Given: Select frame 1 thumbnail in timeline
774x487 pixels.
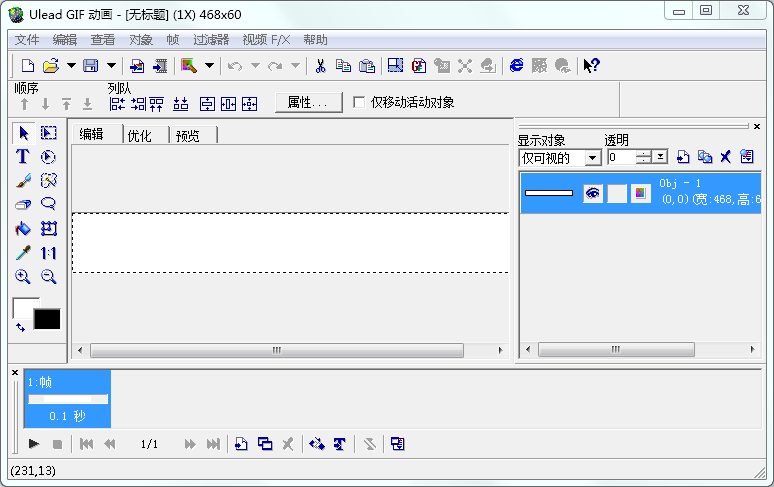Looking at the screenshot, I should (68, 398).
